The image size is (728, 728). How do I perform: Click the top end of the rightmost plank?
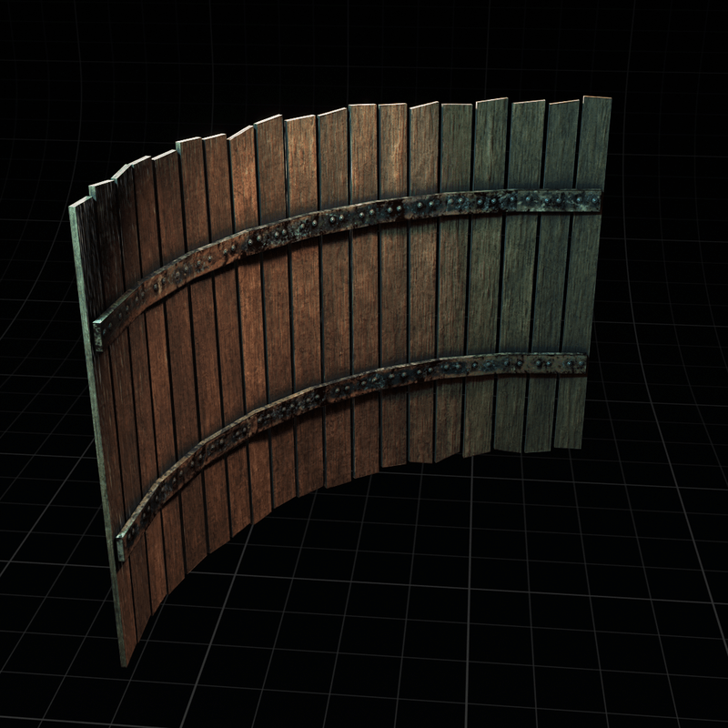click(x=596, y=102)
